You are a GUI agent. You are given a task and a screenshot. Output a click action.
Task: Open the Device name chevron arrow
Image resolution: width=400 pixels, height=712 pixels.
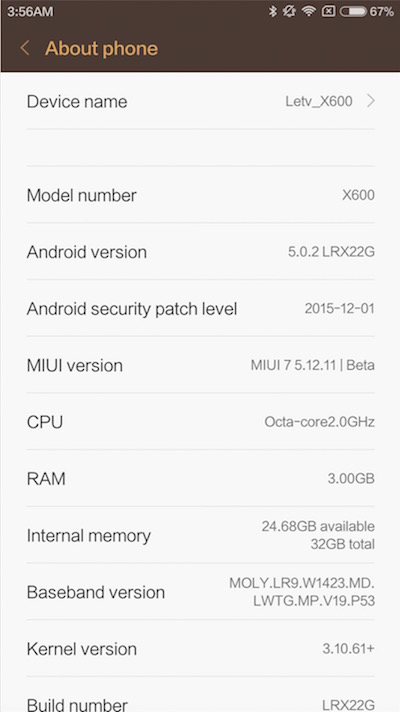pyautogui.click(x=370, y=101)
